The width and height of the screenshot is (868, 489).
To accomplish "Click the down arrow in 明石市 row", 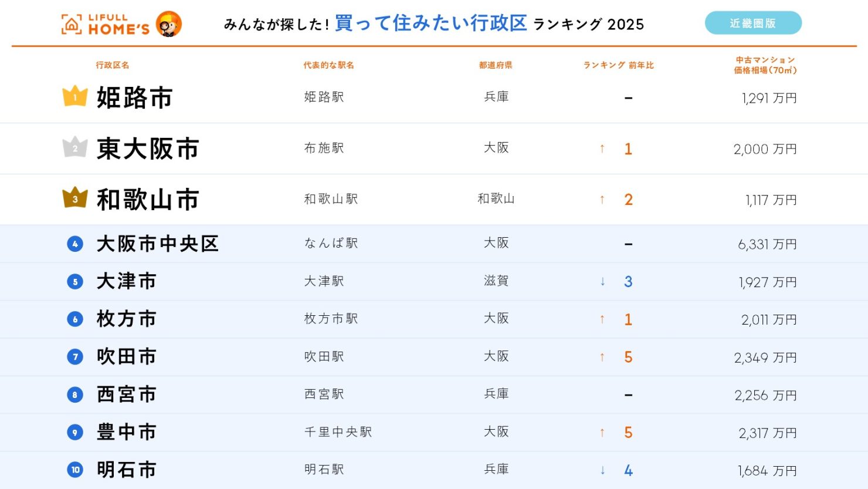I will coord(602,470).
